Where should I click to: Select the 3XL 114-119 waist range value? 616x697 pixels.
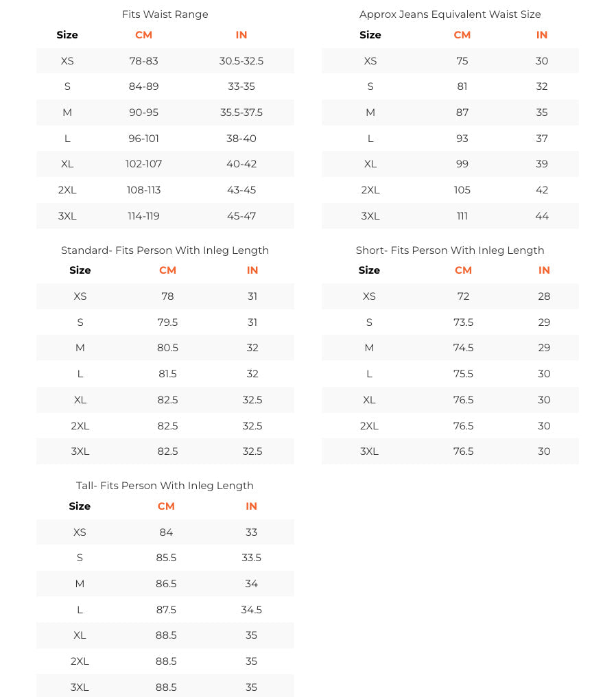coord(143,216)
